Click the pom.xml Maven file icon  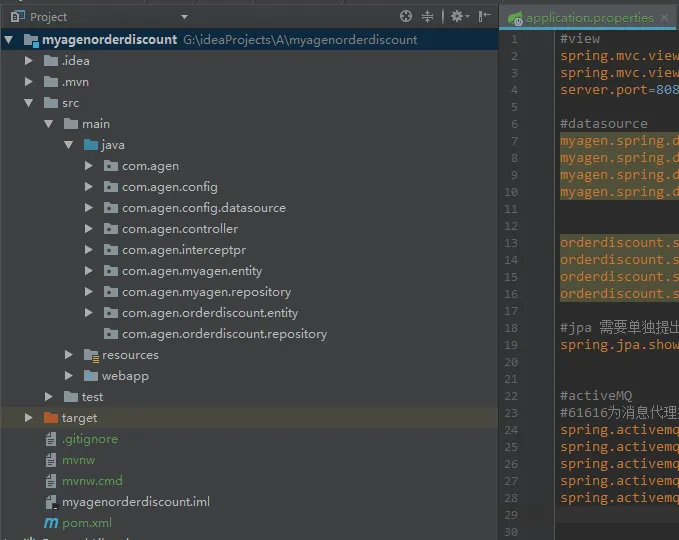51,523
